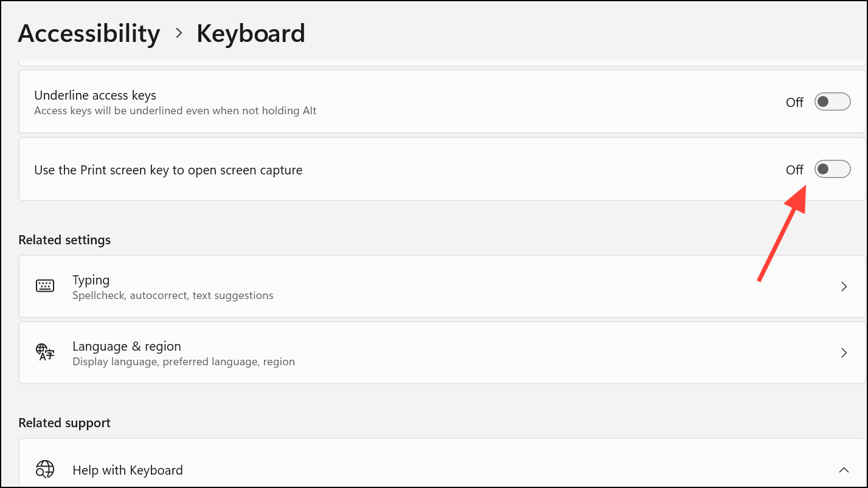Collapse the Help with Keyboard section
Viewport: 868px width, 488px height.
pyautogui.click(x=844, y=470)
